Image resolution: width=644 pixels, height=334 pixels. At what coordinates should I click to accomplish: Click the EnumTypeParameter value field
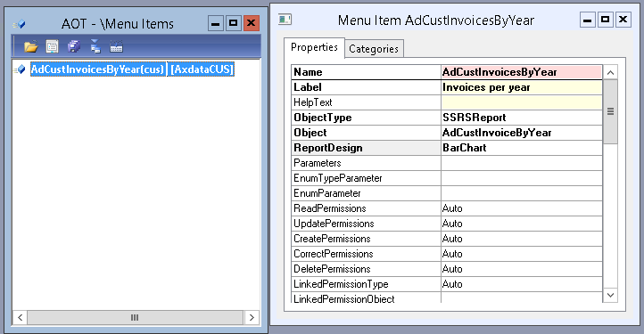tap(522, 178)
